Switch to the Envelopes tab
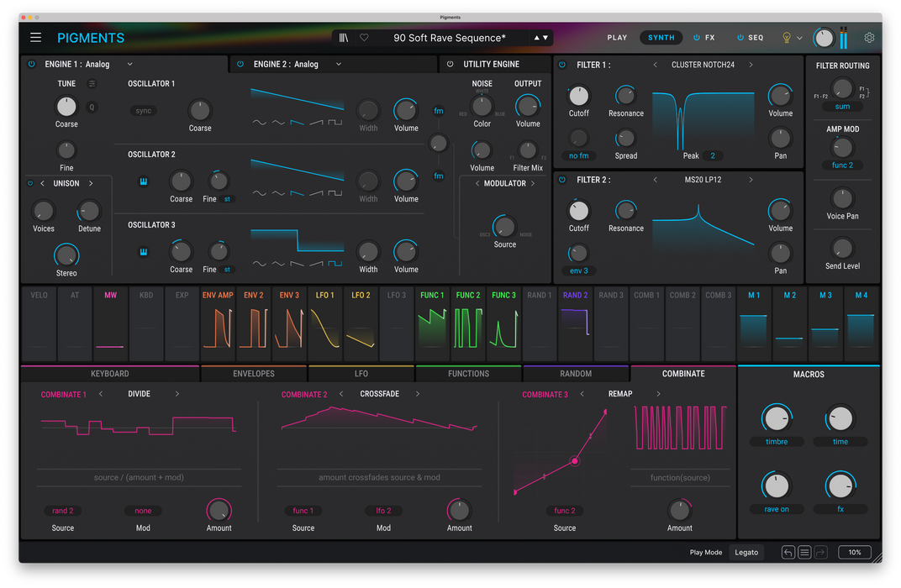Screen dimensions: 901x588 point(254,374)
